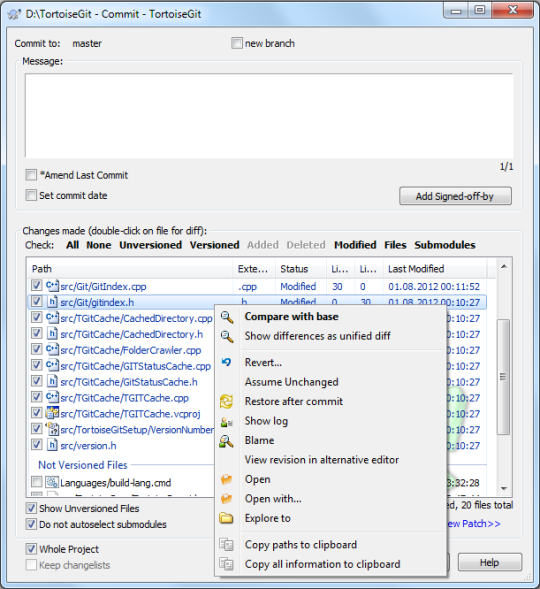Click the All check filter link
This screenshot has width=540, height=589.
[x=72, y=245]
